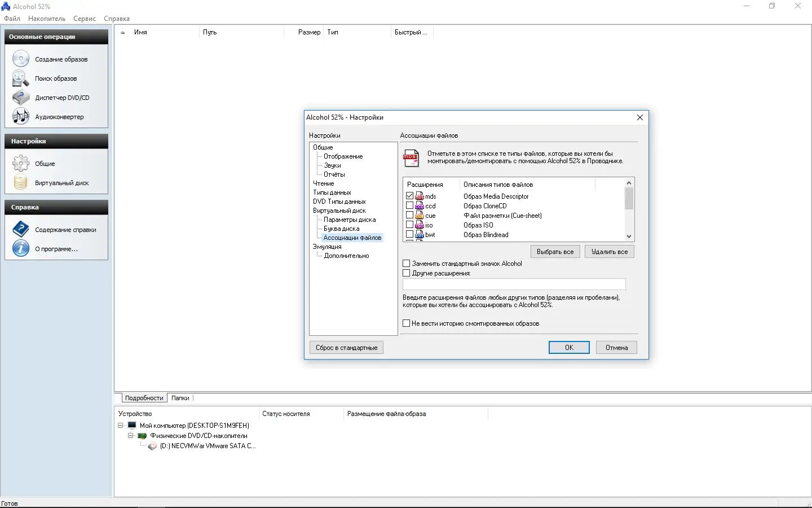Select 'Типы данных' settings tree item
The height and width of the screenshot is (508, 812).
332,192
